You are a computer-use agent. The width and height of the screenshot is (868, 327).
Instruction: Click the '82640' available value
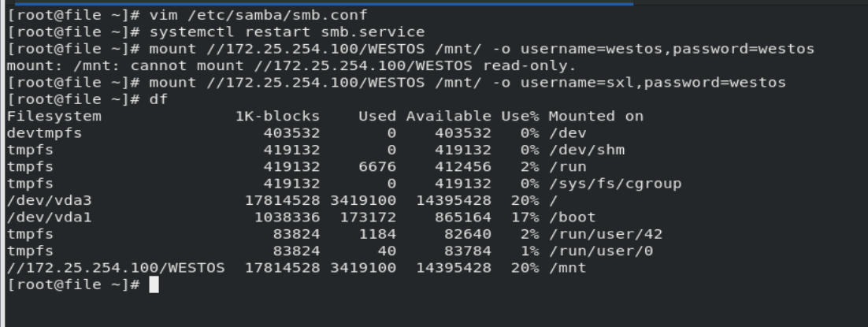pyautogui.click(x=467, y=235)
